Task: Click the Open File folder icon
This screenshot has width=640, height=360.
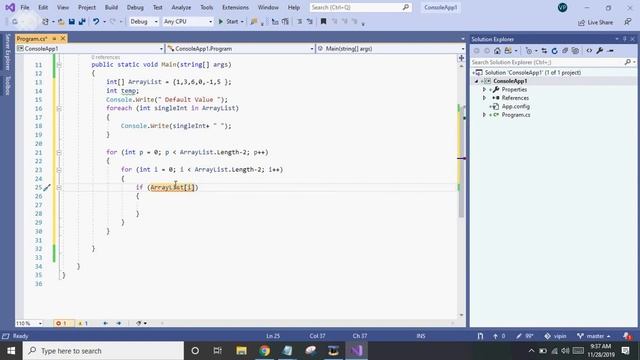Action: [x=61, y=22]
